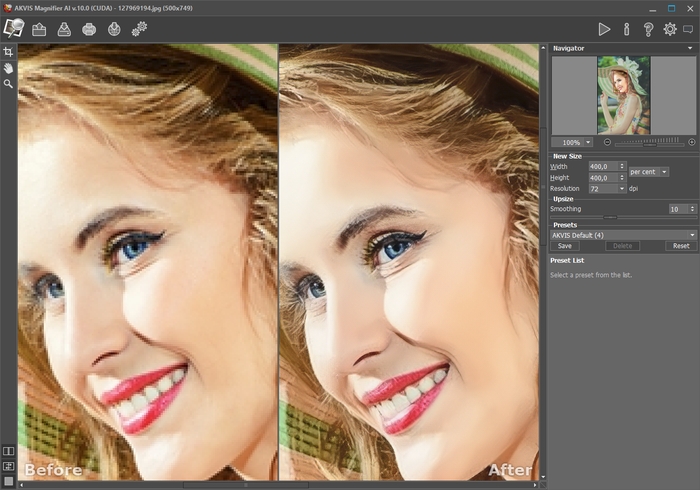Click 'Select a preset from the list' hint text
The width and height of the screenshot is (700, 490).
(591, 275)
